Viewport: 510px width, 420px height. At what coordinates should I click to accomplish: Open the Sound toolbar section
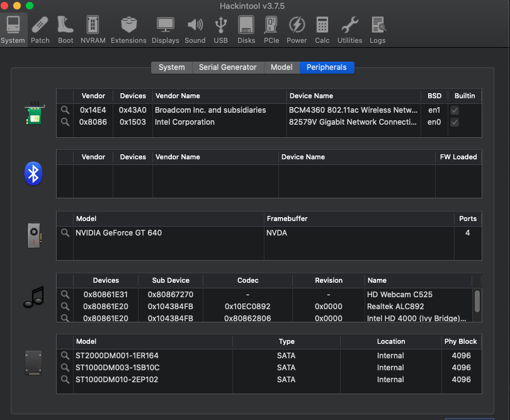click(x=195, y=30)
